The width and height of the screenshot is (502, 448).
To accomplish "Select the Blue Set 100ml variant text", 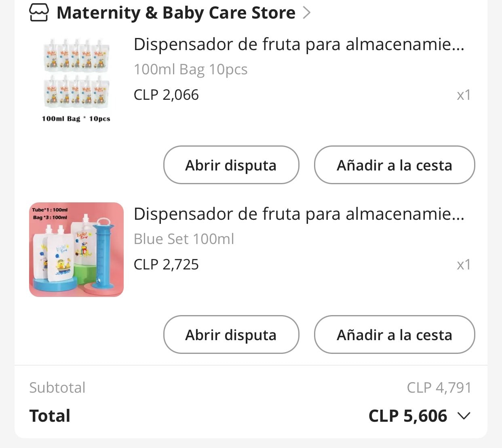I will [x=184, y=239].
